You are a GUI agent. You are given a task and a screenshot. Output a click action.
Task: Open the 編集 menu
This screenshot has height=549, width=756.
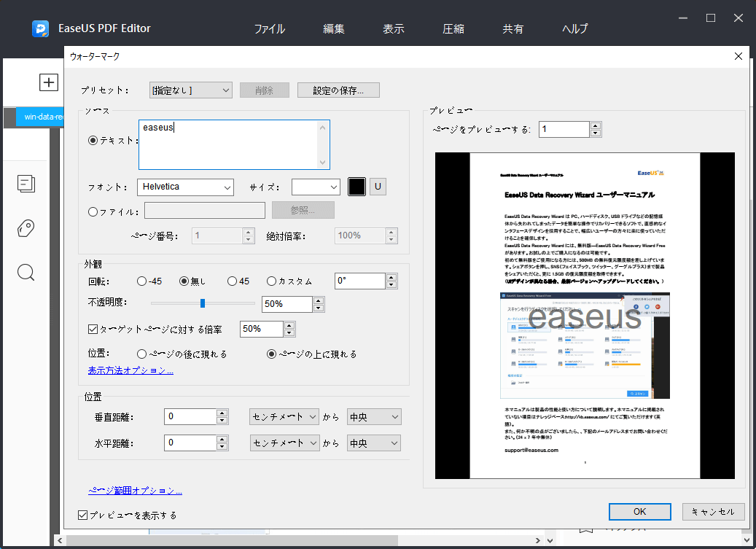333,28
